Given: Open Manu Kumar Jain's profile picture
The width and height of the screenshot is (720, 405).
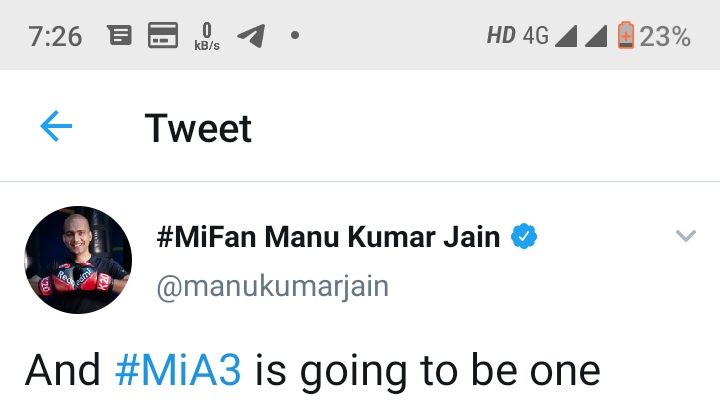Looking at the screenshot, I should coord(78,260).
